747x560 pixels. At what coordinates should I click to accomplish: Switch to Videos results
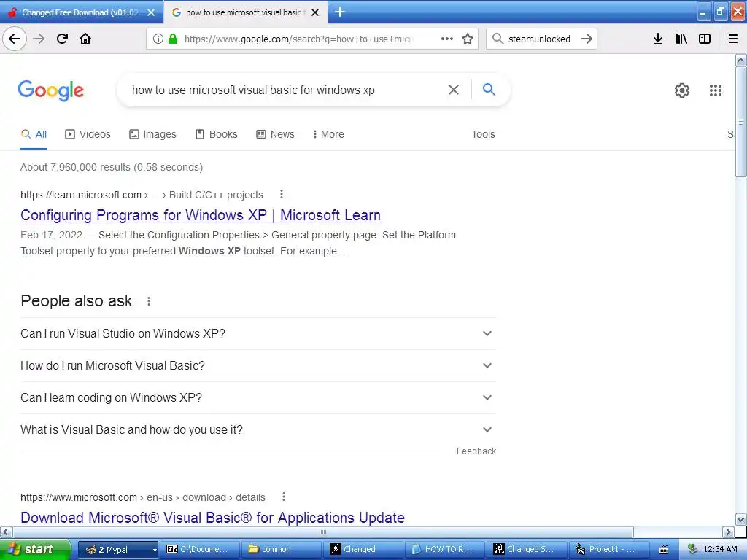[88, 134]
